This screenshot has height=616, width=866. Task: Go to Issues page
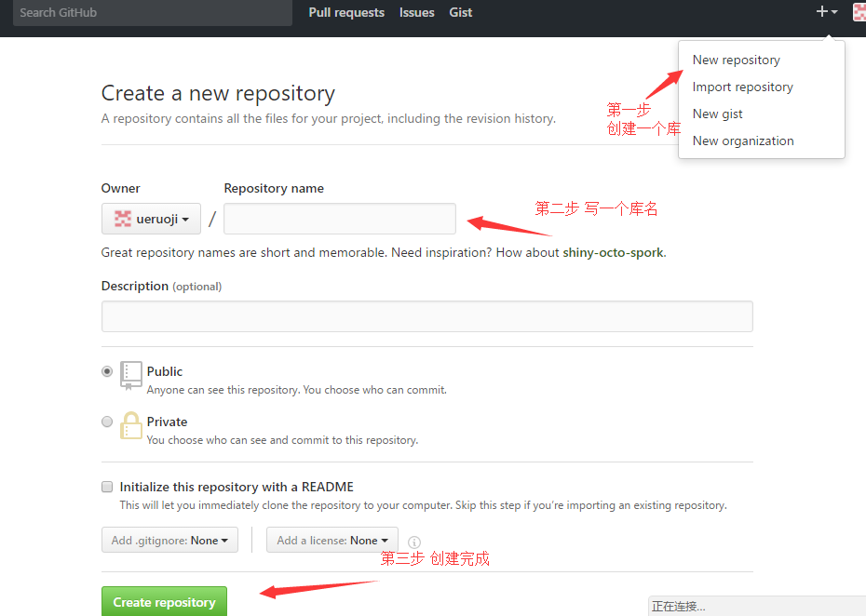pyautogui.click(x=416, y=12)
